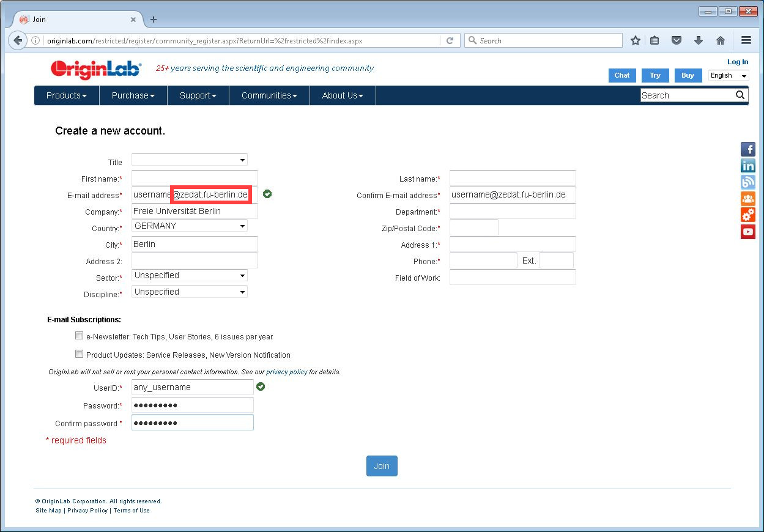The image size is (764, 532).
Task: Open the LinkedIn sidebar icon
Action: pos(747,166)
